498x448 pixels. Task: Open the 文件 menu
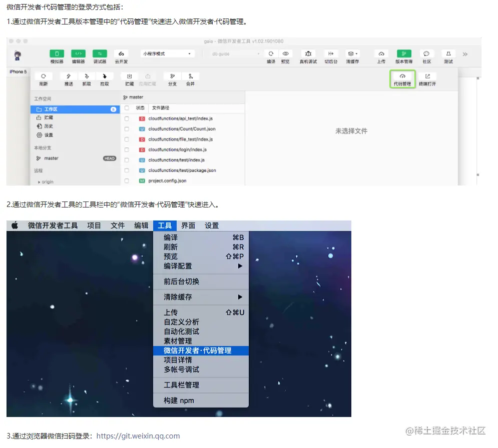(118, 225)
